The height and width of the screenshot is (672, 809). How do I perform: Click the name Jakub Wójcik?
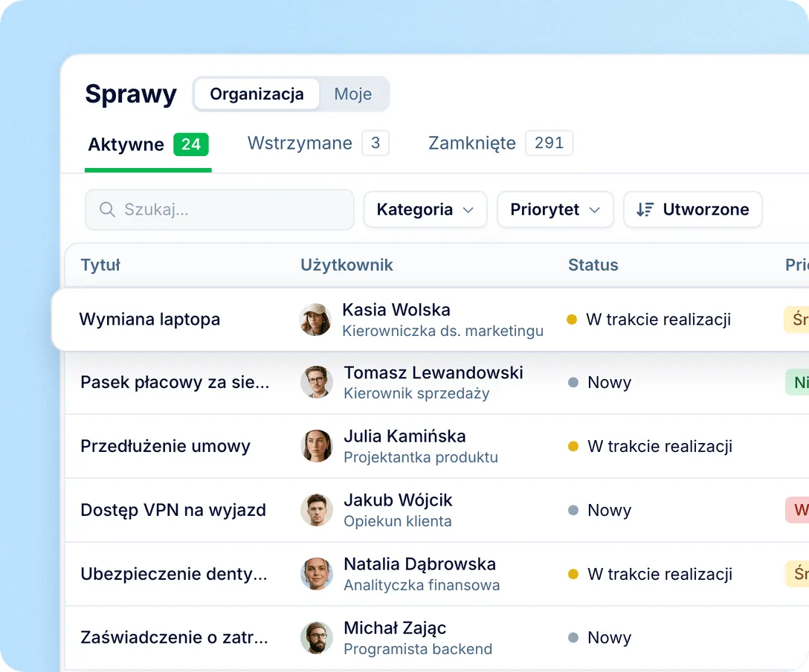(x=398, y=500)
